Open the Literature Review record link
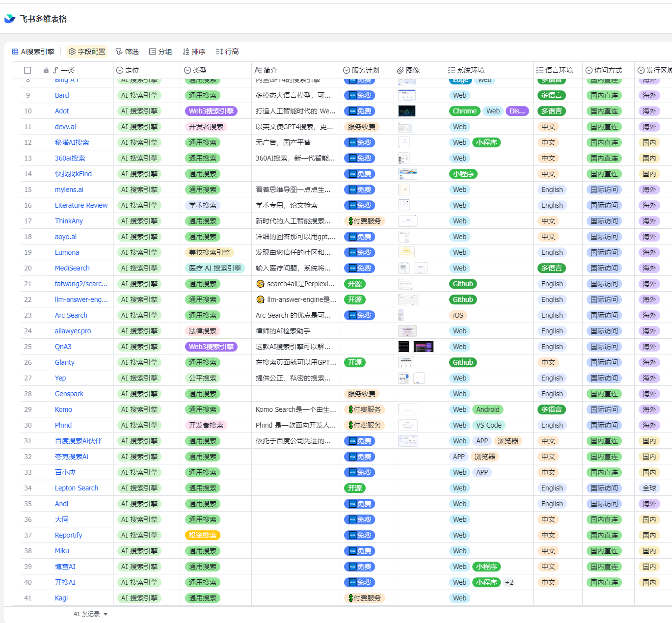672x623 pixels. click(x=81, y=205)
